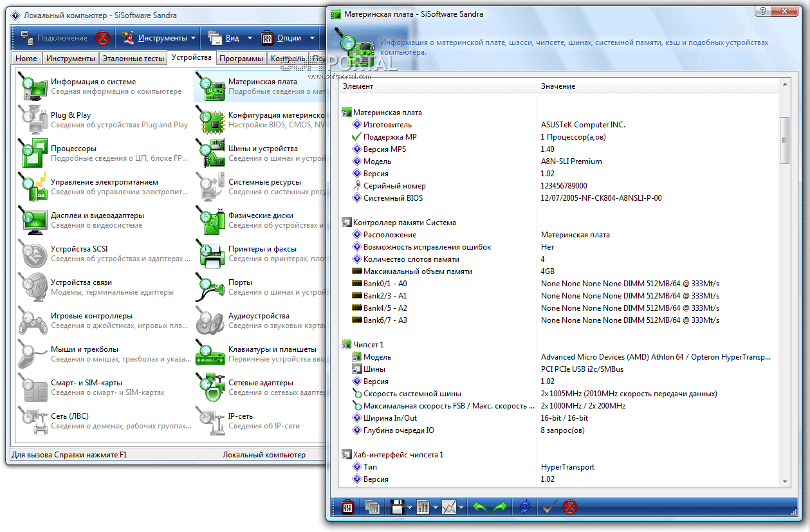Select the 'Скорость системной шины' row
This screenshot has height=532, width=810.
559,394
